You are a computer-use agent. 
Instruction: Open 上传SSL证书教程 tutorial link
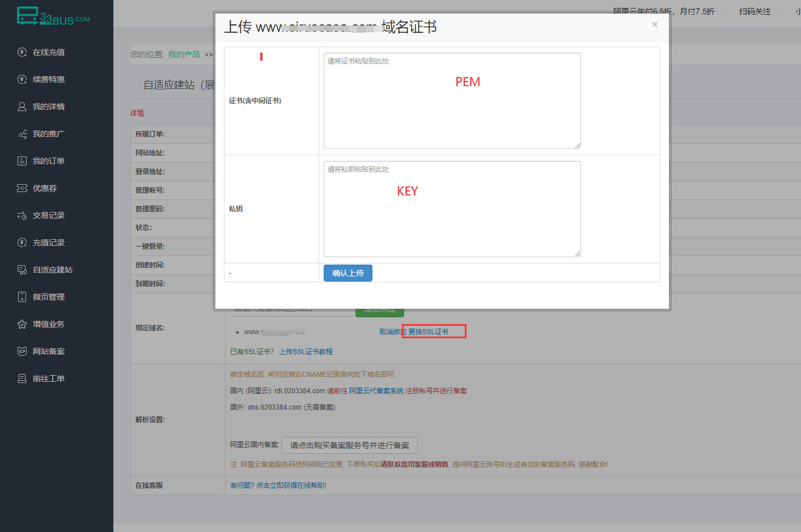306,352
